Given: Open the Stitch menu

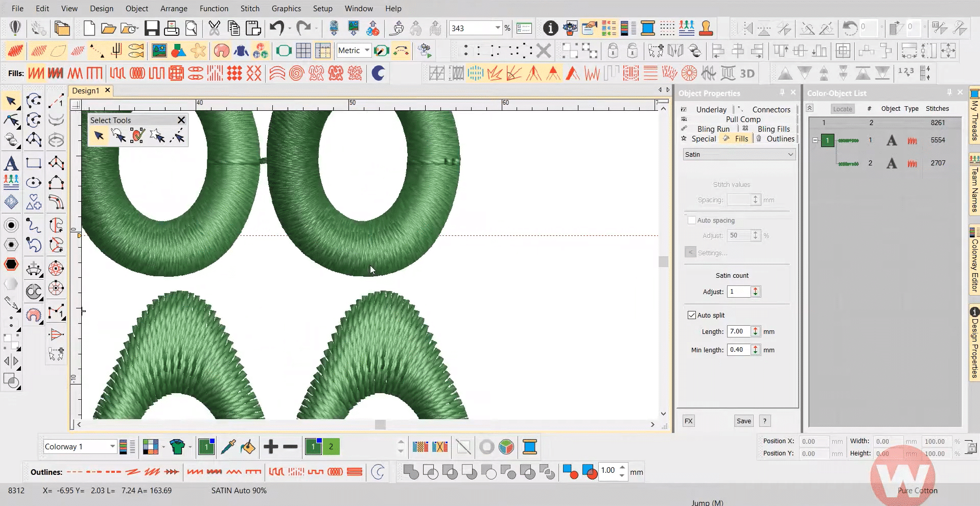Looking at the screenshot, I should 250,8.
